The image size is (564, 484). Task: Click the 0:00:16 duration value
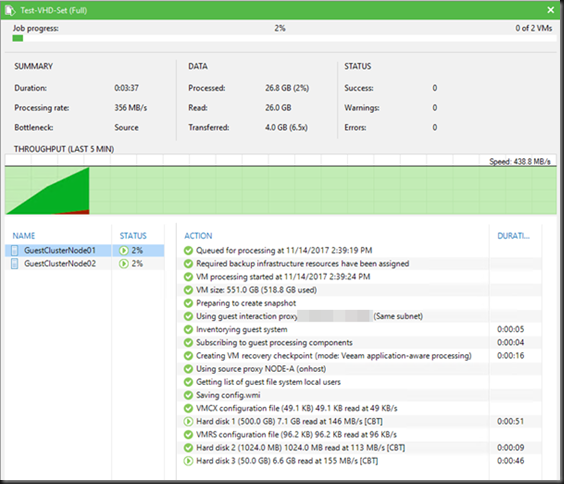[510, 356]
